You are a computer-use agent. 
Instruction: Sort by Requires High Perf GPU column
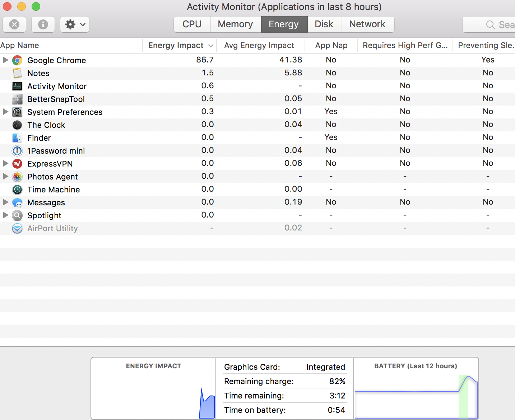click(x=405, y=46)
